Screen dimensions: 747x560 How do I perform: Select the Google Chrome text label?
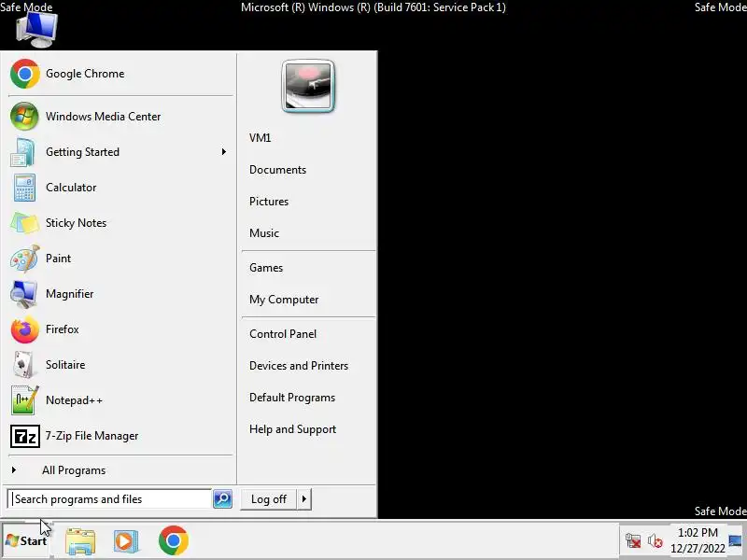pos(85,74)
